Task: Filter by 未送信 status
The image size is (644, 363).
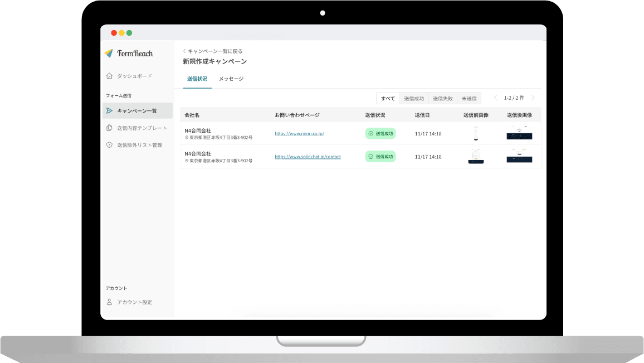Action: [469, 99]
